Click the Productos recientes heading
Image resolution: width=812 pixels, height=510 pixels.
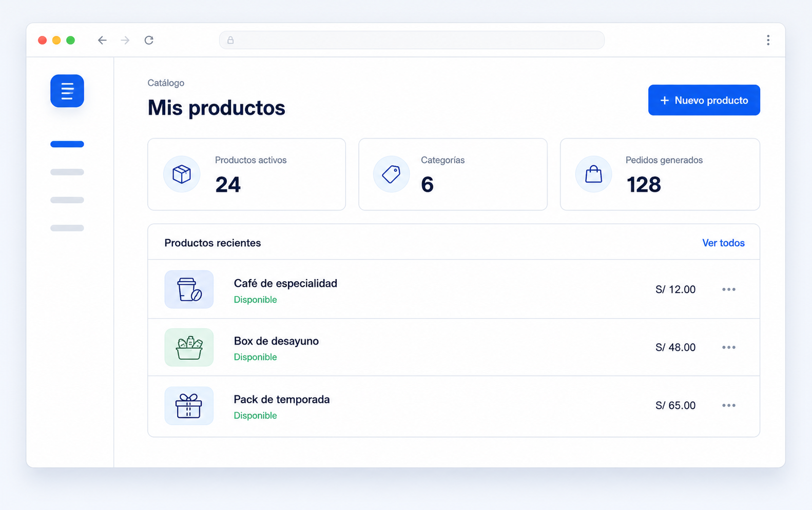(x=212, y=243)
